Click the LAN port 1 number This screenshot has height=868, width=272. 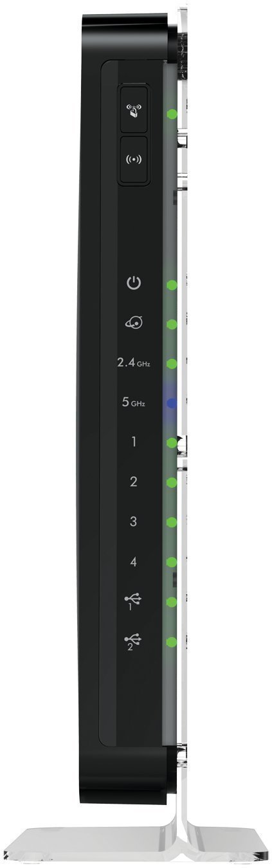133,442
